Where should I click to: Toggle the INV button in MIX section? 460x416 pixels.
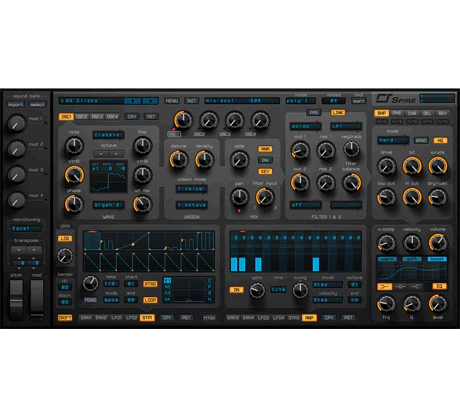tap(265, 160)
